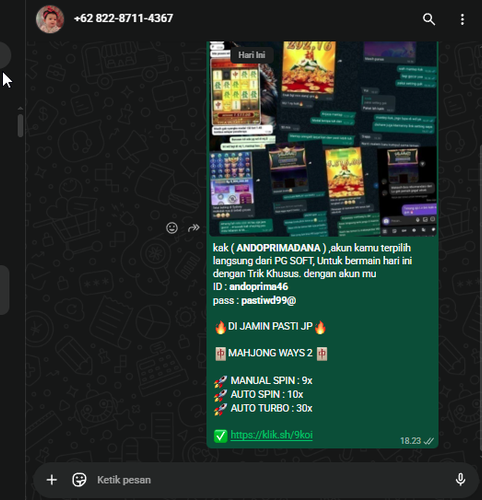Click the green checkmark emoji before link

point(220,435)
